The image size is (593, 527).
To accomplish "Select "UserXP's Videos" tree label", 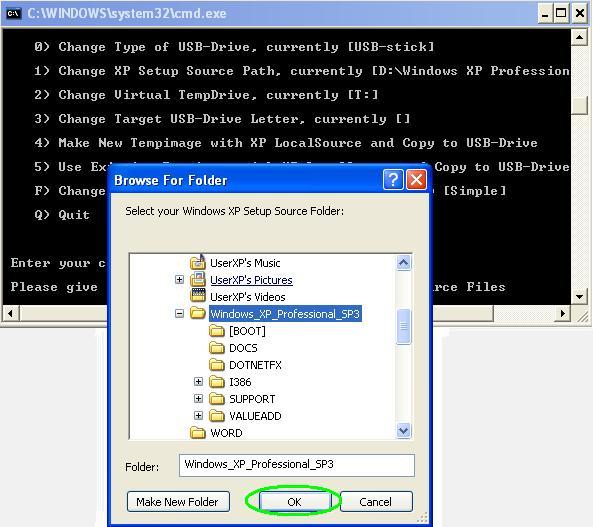I will [x=248, y=297].
